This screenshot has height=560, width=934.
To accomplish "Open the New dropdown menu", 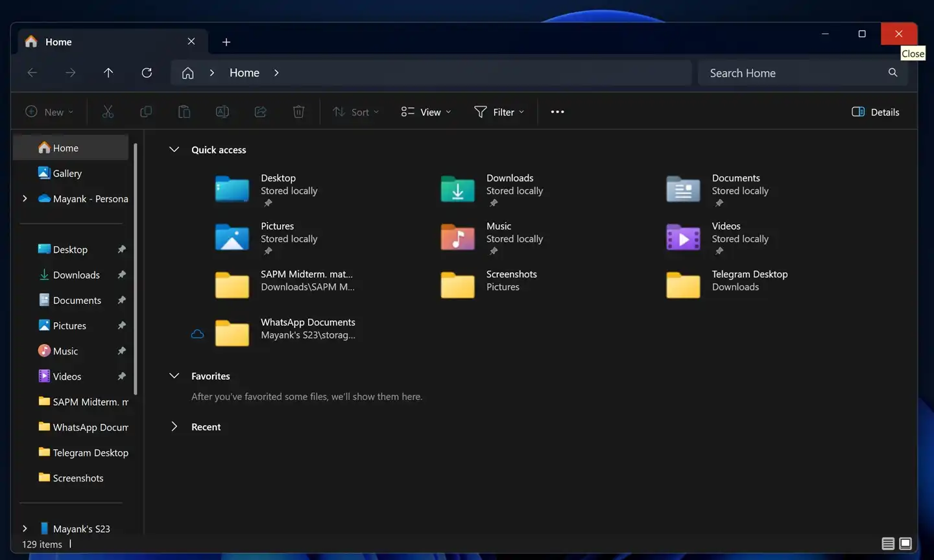I will click(x=49, y=111).
